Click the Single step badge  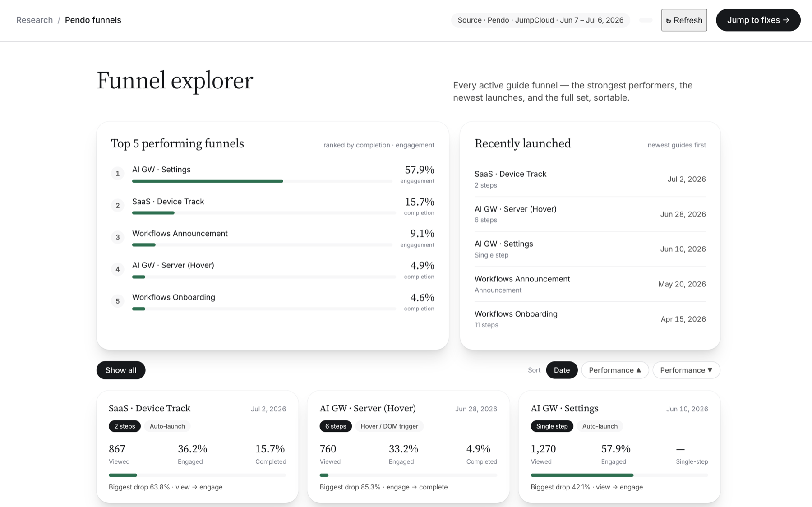[x=552, y=426]
